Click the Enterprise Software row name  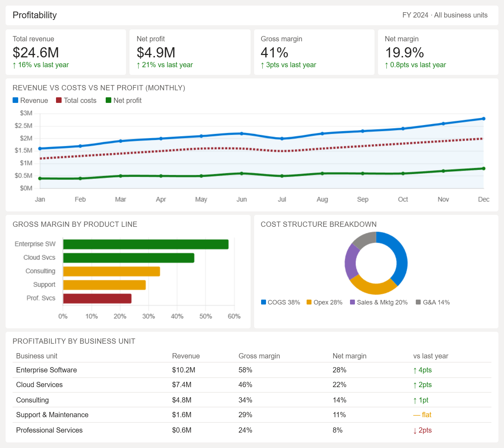47,370
